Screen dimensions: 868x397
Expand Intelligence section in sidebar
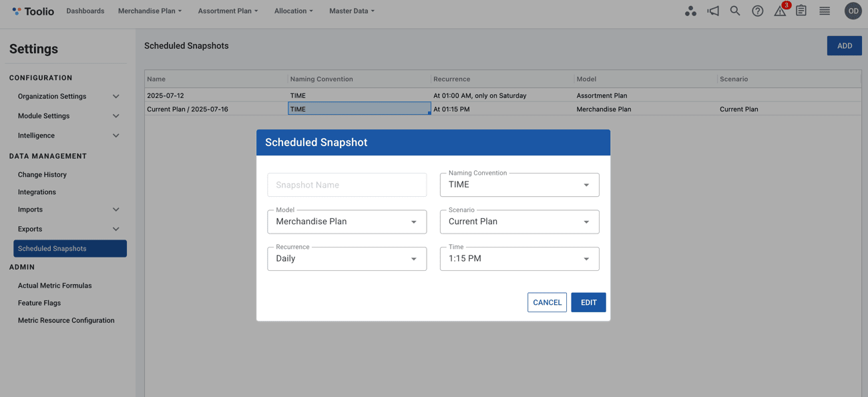point(69,135)
